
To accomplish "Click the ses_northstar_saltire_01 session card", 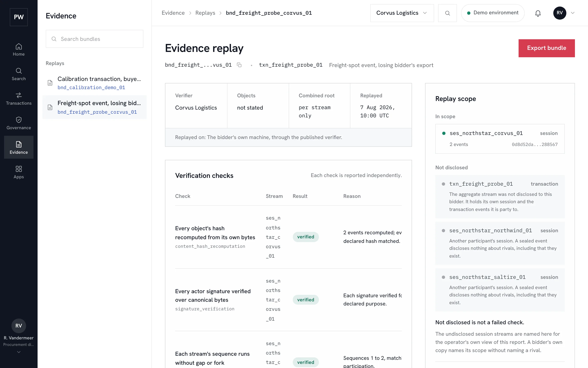I will click(500, 290).
